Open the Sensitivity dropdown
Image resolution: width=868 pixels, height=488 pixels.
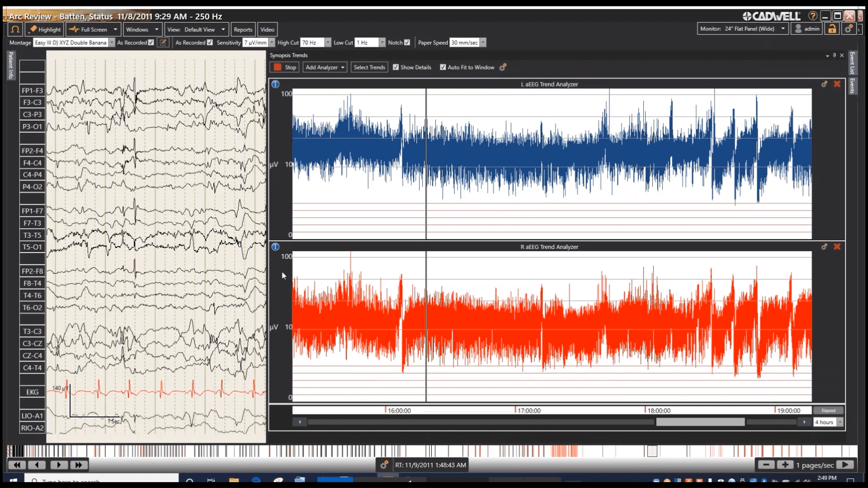point(272,42)
